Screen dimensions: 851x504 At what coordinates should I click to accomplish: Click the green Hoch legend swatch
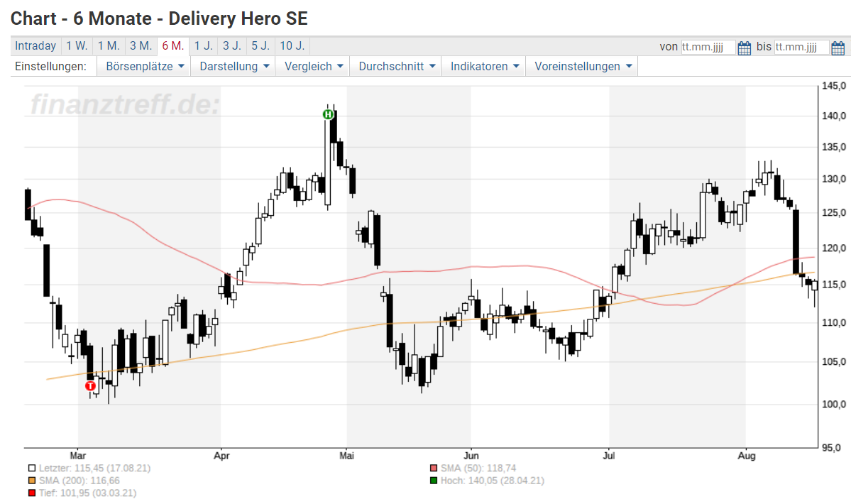433,481
